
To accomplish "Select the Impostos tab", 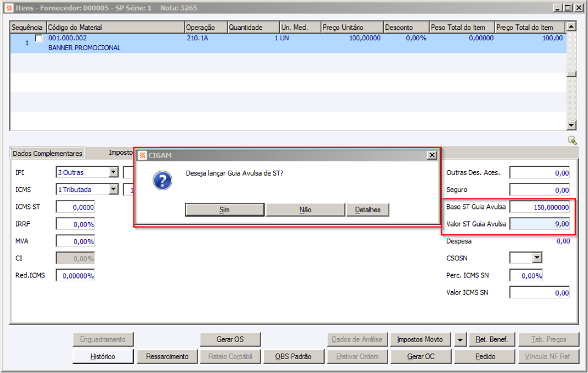I will [x=120, y=153].
